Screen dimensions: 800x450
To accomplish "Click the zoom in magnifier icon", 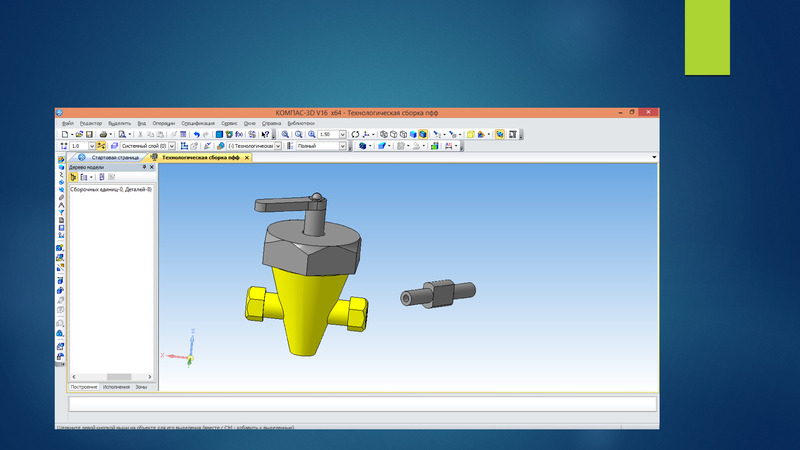I will coord(312,134).
